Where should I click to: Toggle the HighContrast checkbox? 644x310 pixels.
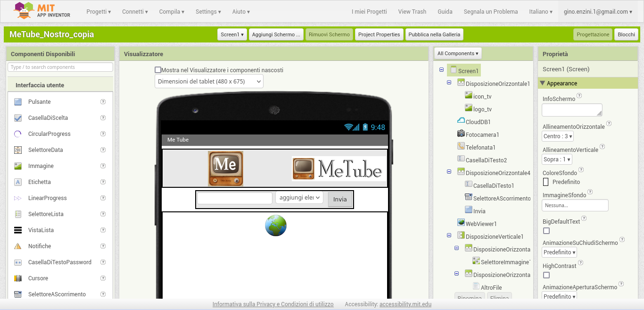(x=546, y=275)
